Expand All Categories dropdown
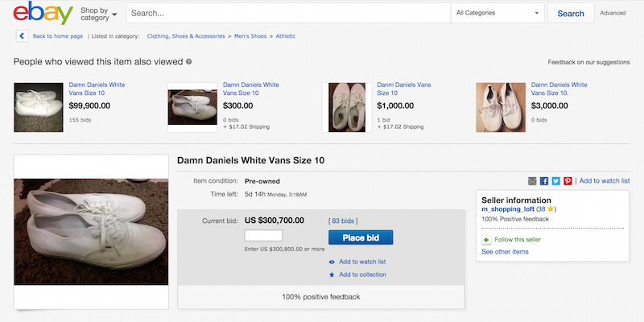644x322 pixels. click(x=497, y=13)
